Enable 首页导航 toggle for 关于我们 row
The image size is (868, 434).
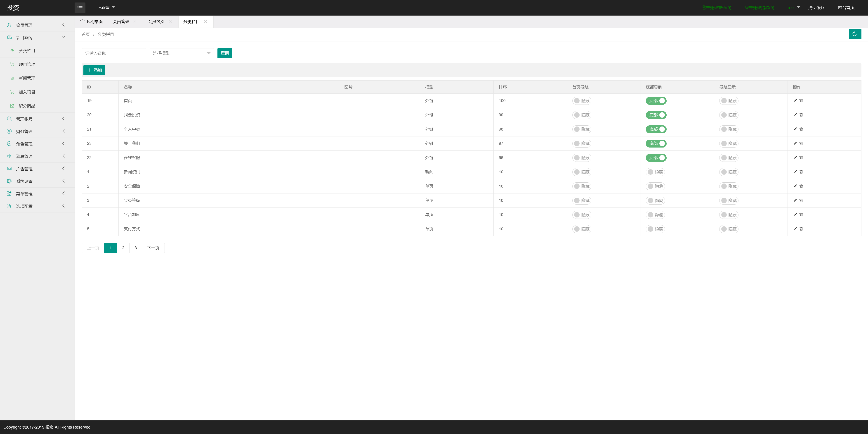(x=582, y=144)
